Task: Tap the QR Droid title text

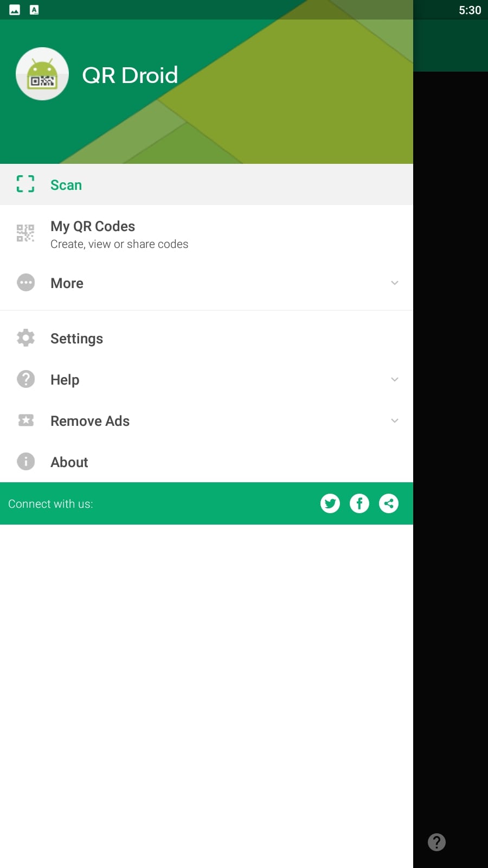Action: tap(130, 75)
